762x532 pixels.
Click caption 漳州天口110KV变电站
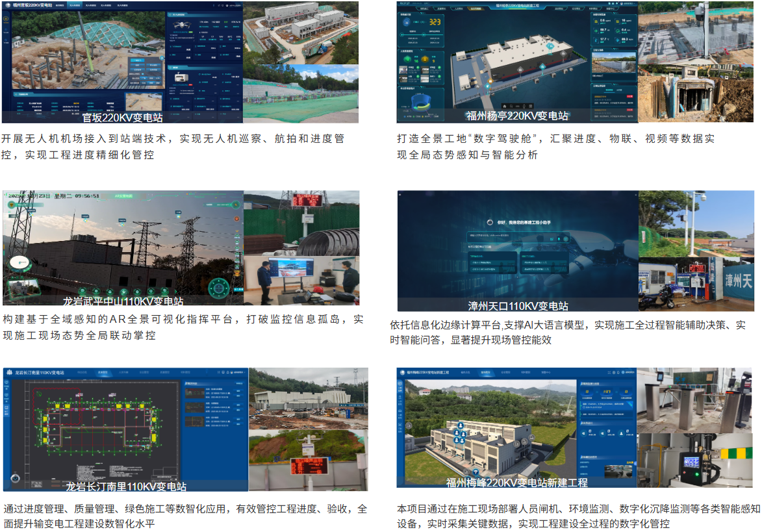(518, 305)
